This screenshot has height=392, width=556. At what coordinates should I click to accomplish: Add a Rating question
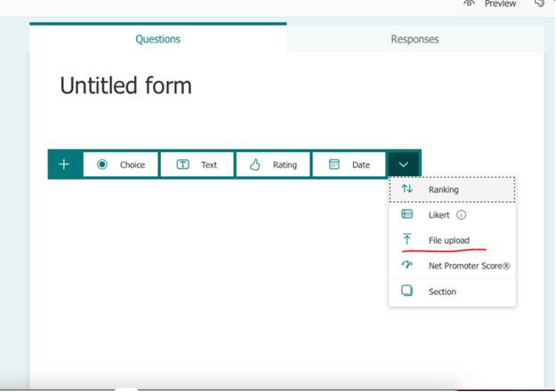273,164
